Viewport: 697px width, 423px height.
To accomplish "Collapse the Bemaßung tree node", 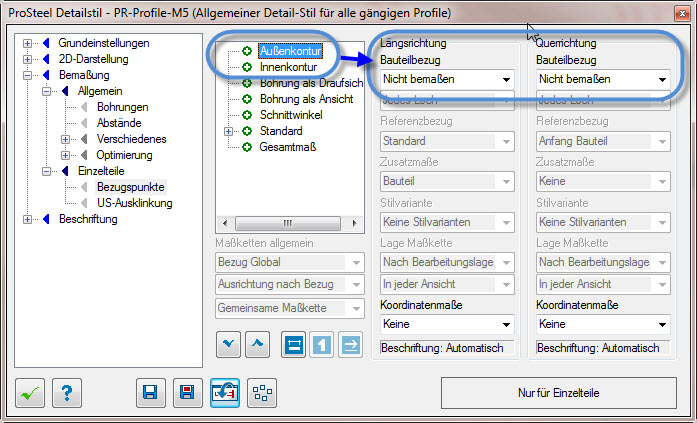I will pos(28,76).
